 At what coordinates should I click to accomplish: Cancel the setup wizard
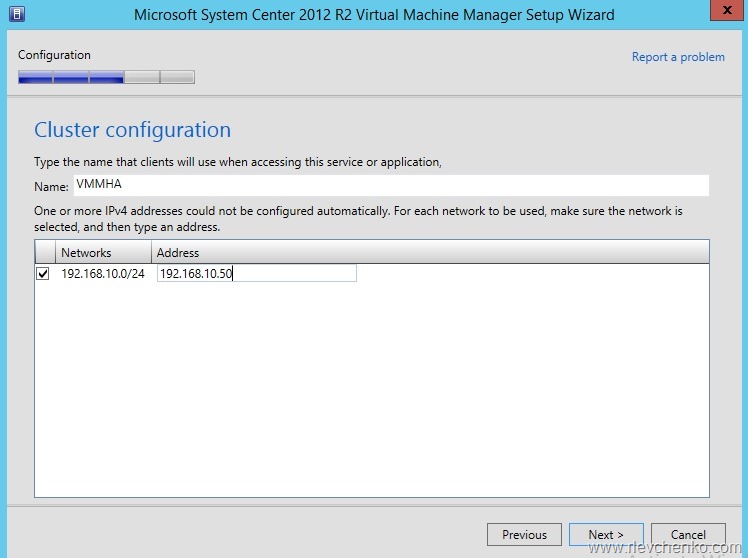pyautogui.click(x=688, y=534)
